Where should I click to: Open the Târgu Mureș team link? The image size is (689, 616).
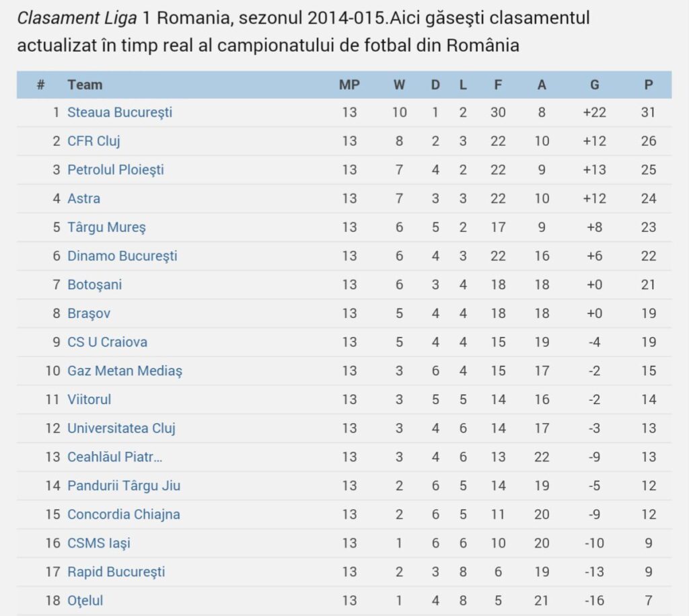(106, 227)
